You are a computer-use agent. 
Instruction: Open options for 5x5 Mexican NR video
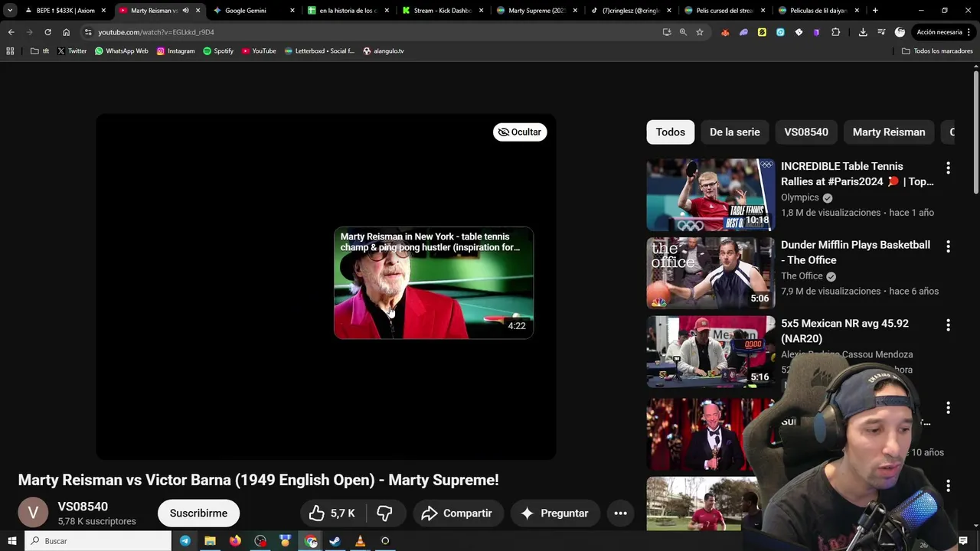(x=948, y=325)
